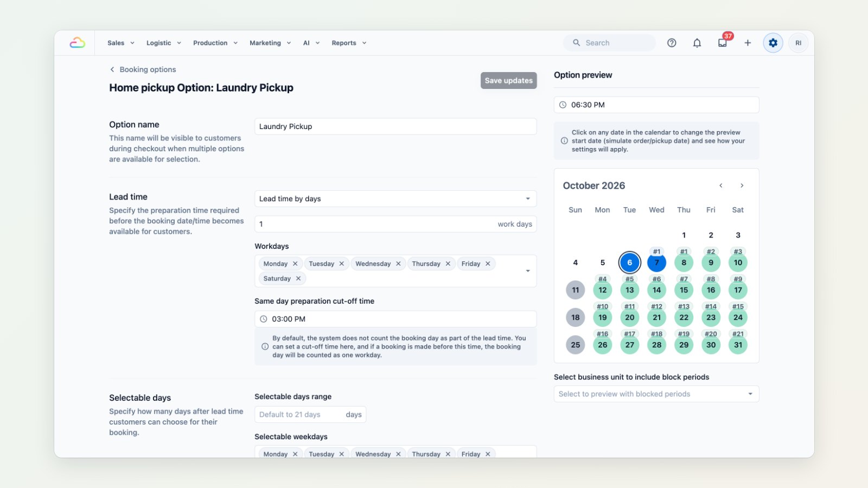Image resolution: width=868 pixels, height=488 pixels.
Task: Open the inbox with 37 badge
Action: (x=723, y=43)
